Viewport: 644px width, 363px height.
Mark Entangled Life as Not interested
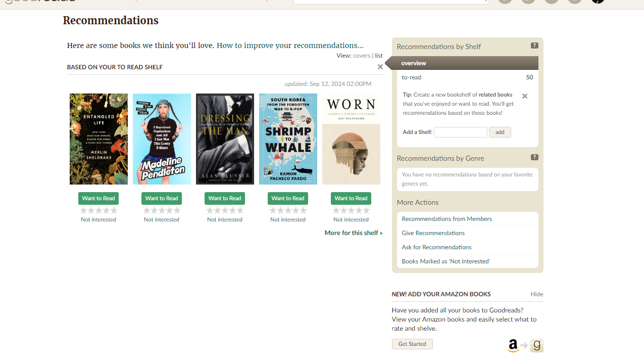click(98, 219)
